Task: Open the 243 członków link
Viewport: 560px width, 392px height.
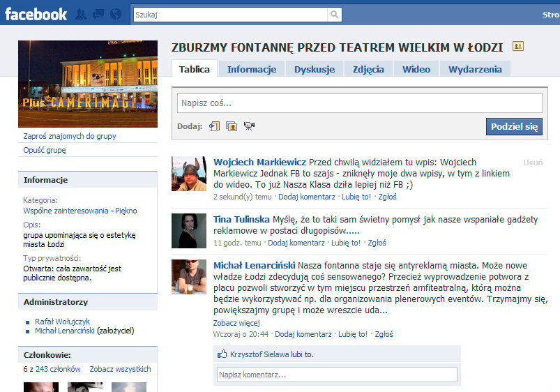Action: 58,369
